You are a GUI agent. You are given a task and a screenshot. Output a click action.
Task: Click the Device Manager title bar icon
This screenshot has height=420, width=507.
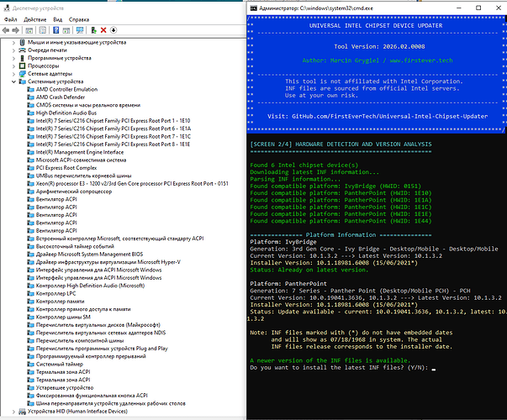(7, 8)
